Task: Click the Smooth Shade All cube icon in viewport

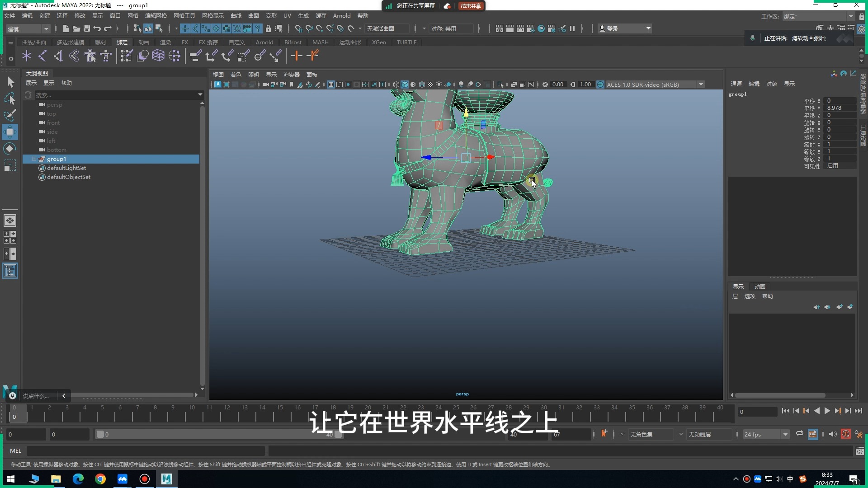Action: (405, 84)
